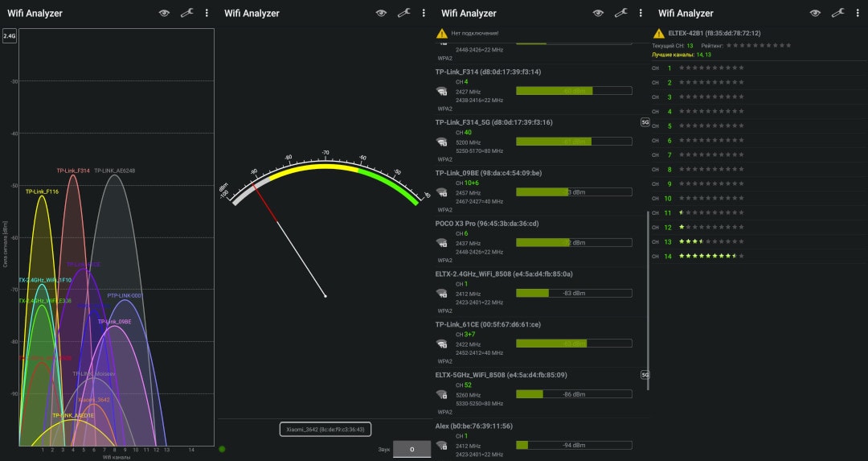Click the Wi-Fi lock icon of ELTX-2.4GHz_WiFi_8508
This screenshot has width=868, height=461.
442,293
